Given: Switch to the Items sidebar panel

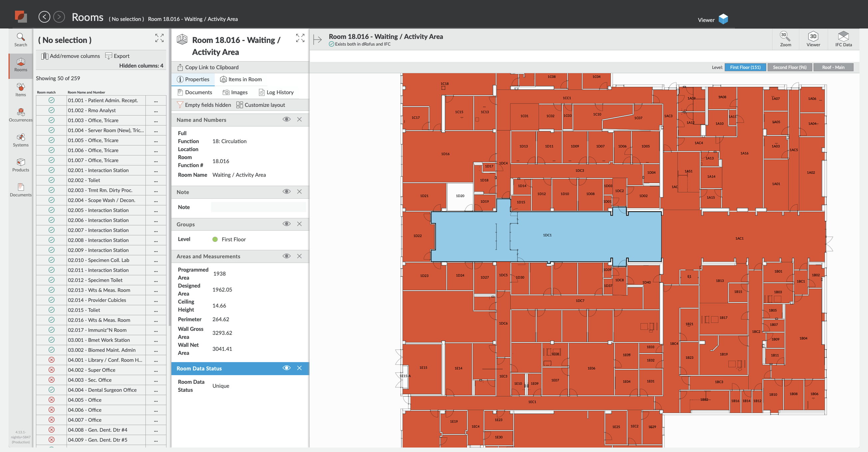Looking at the screenshot, I should coord(20,90).
